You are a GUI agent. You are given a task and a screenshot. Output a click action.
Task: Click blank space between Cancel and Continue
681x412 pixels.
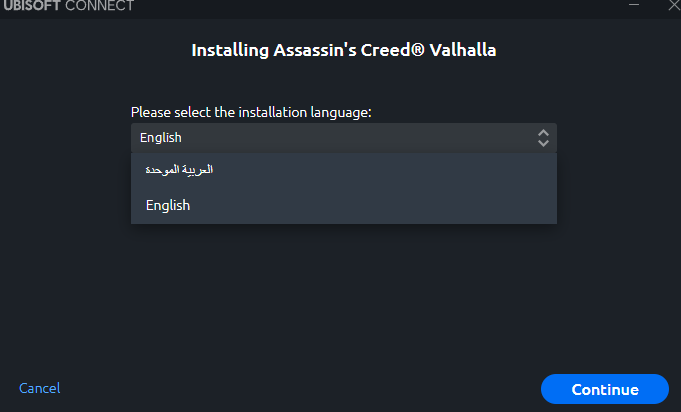tap(300, 388)
